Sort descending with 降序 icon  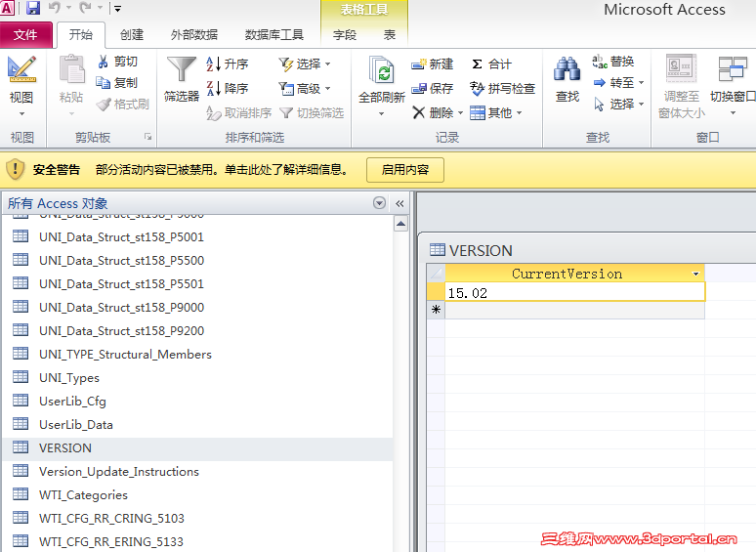pyautogui.click(x=213, y=88)
